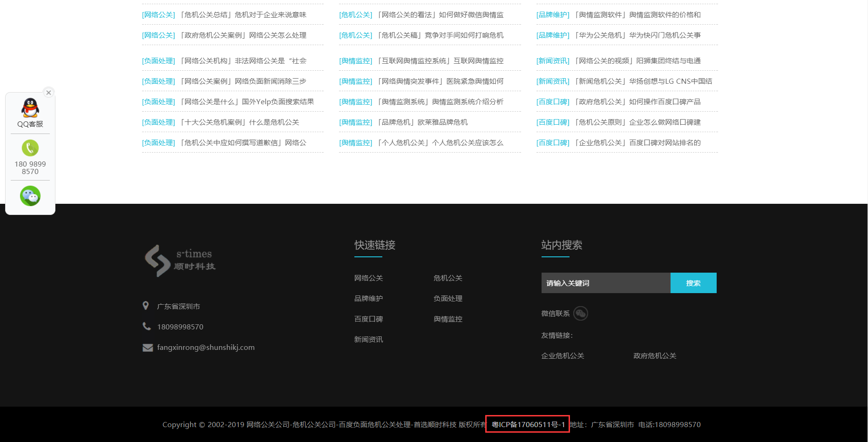
Task: Go to 品牌维护 quick link
Action: pyautogui.click(x=368, y=299)
